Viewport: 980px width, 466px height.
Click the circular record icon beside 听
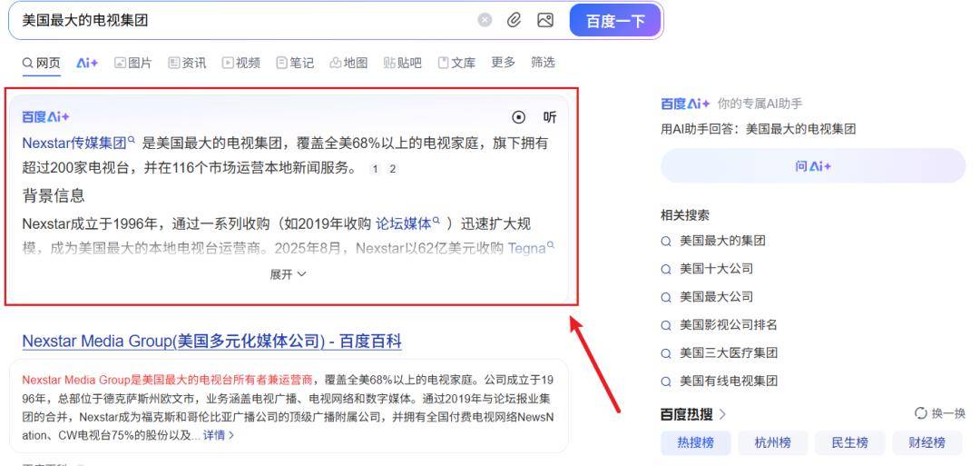click(518, 117)
